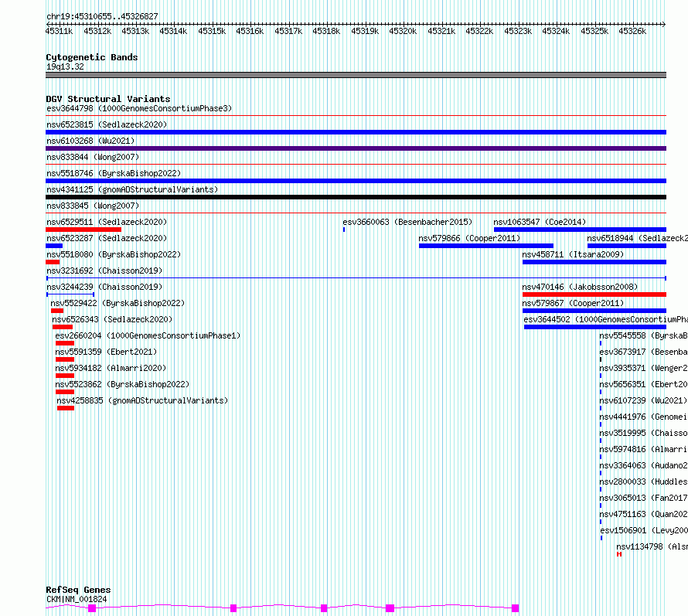The height and width of the screenshot is (616, 688).
Task: Click the nsv3364063 Audano variant label
Action: coord(644,465)
